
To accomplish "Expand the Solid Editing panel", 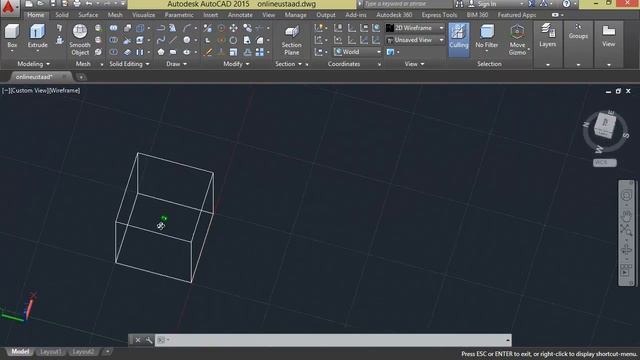I will pyautogui.click(x=129, y=64).
